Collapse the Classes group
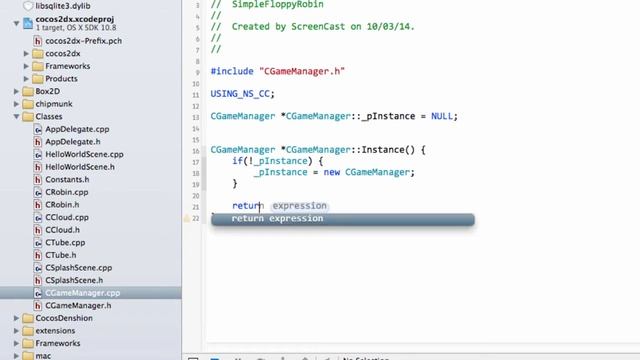This screenshot has width=640, height=360. pyautogui.click(x=16, y=116)
